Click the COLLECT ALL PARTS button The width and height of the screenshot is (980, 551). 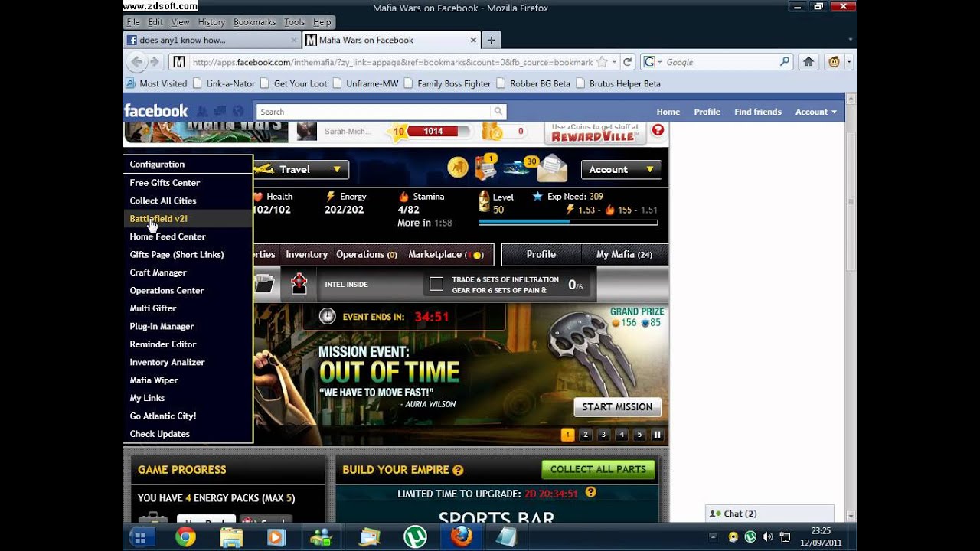(x=598, y=469)
